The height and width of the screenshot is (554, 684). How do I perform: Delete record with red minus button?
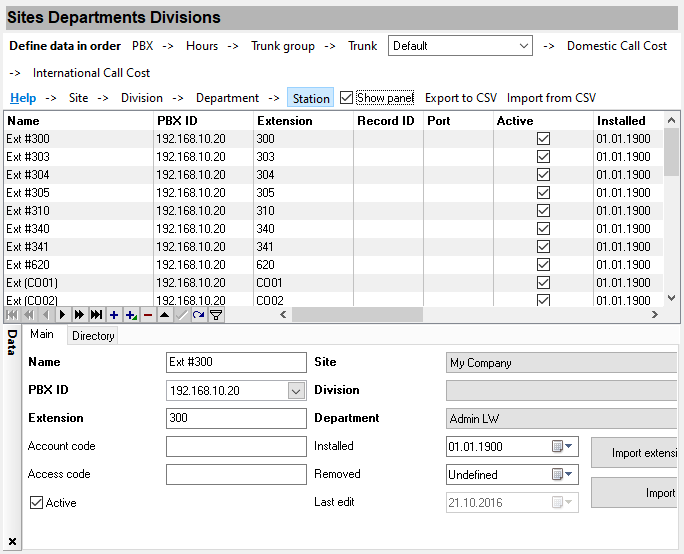click(x=148, y=315)
